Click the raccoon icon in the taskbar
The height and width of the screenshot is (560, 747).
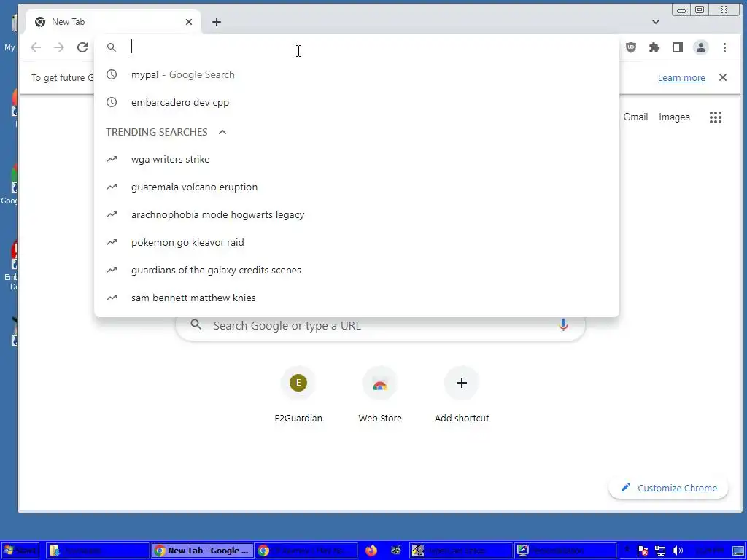396,551
